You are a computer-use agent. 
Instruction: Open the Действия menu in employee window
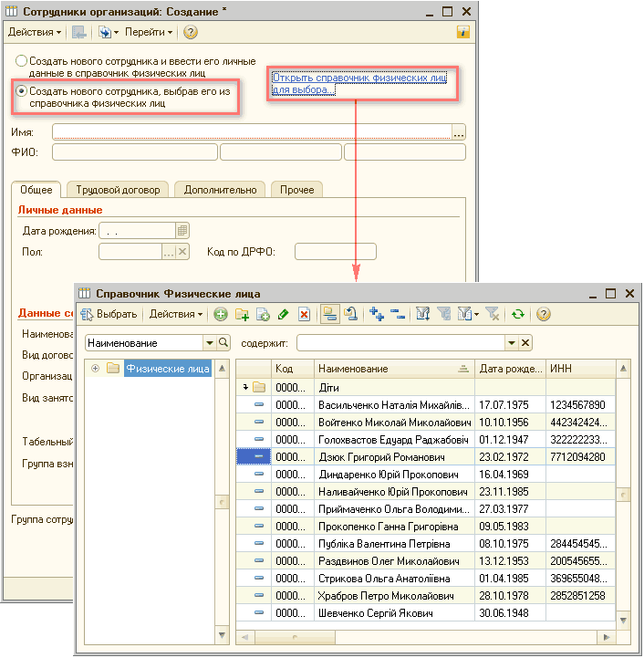click(x=35, y=32)
